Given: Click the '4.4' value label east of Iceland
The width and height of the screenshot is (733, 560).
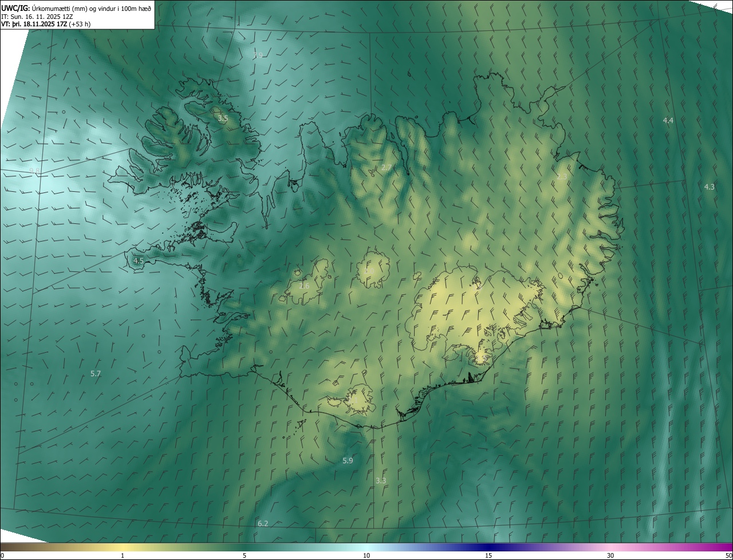Looking at the screenshot, I should coord(668,120).
